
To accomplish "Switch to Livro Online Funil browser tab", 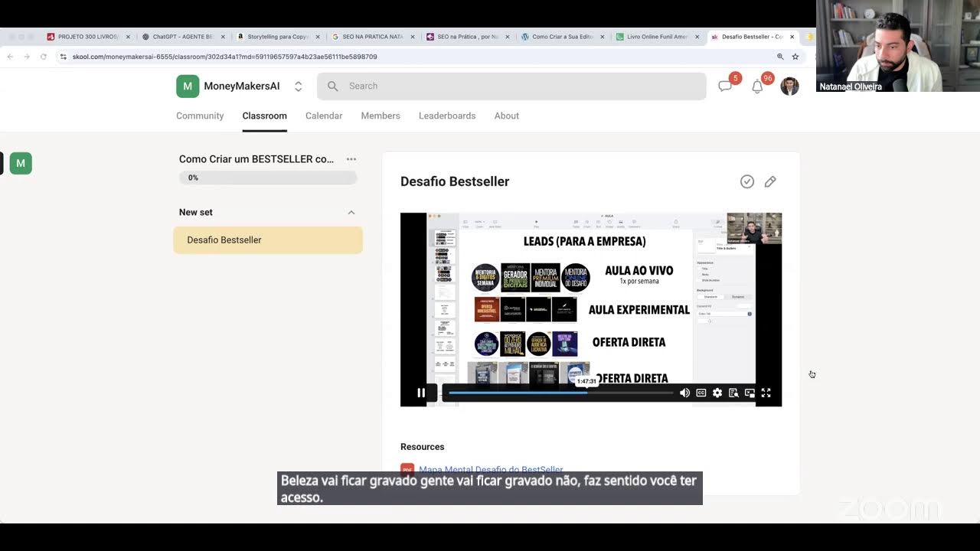I will coord(657,37).
